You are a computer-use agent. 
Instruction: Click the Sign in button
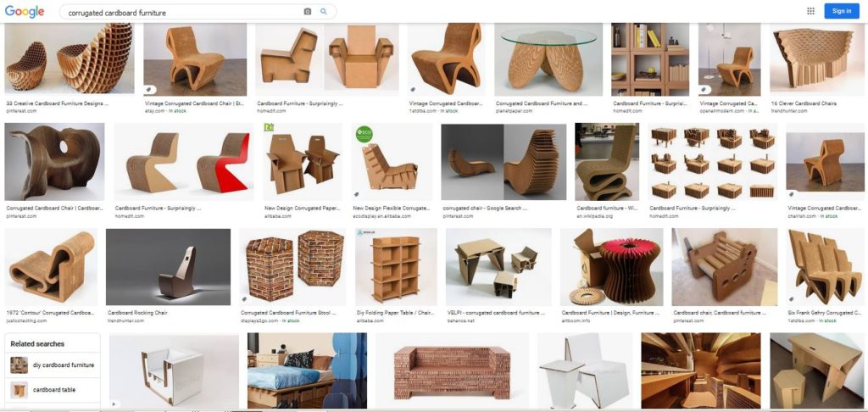(x=842, y=11)
